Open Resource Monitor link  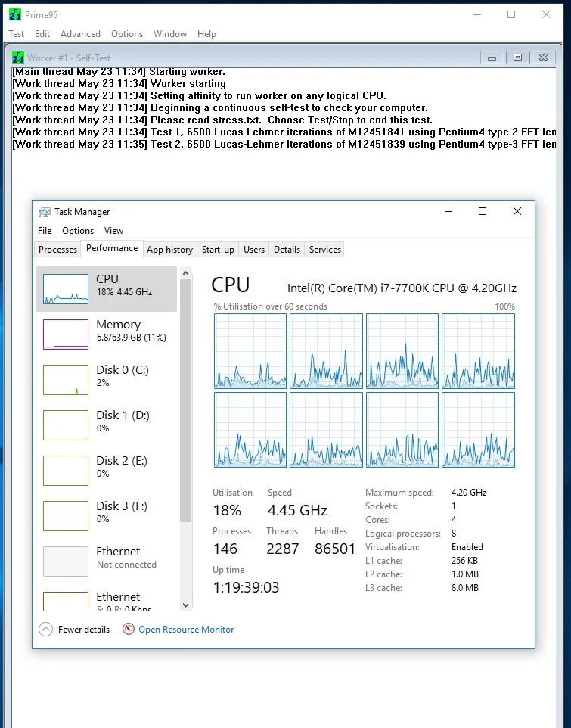(186, 630)
